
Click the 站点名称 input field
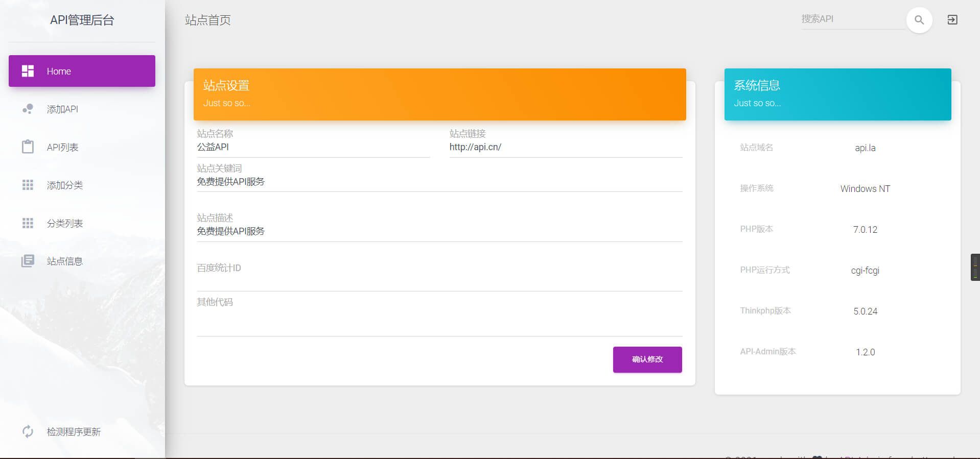313,147
